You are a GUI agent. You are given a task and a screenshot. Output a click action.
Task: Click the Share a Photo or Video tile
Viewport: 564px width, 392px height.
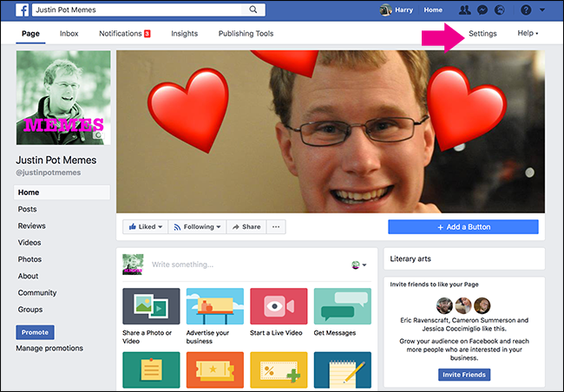click(x=151, y=306)
